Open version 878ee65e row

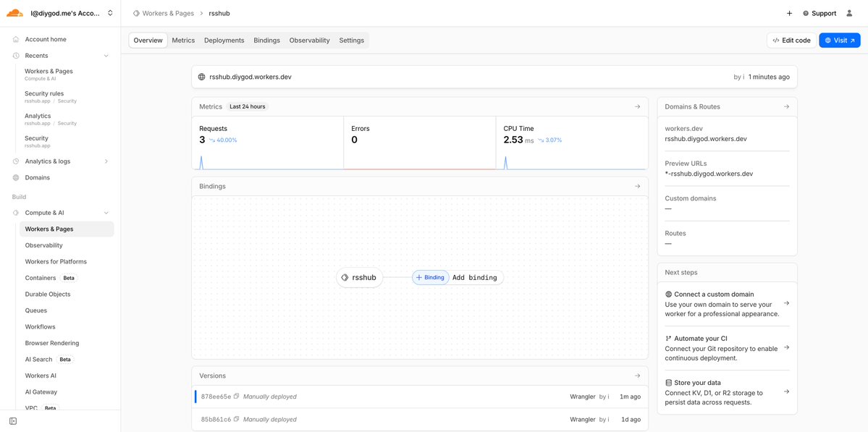pos(420,397)
